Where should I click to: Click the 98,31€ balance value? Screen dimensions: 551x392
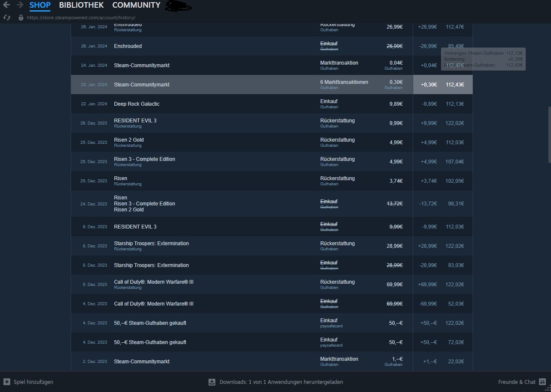point(456,204)
